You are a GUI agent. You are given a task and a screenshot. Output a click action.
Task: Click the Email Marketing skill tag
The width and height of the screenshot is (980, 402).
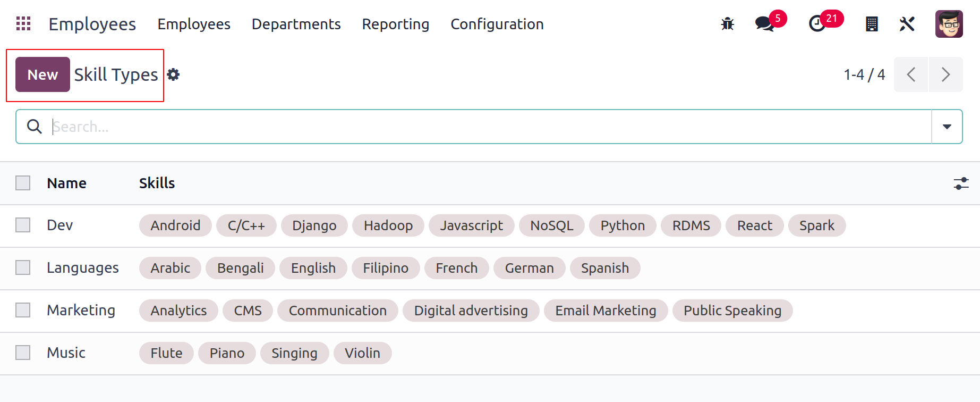tap(606, 311)
